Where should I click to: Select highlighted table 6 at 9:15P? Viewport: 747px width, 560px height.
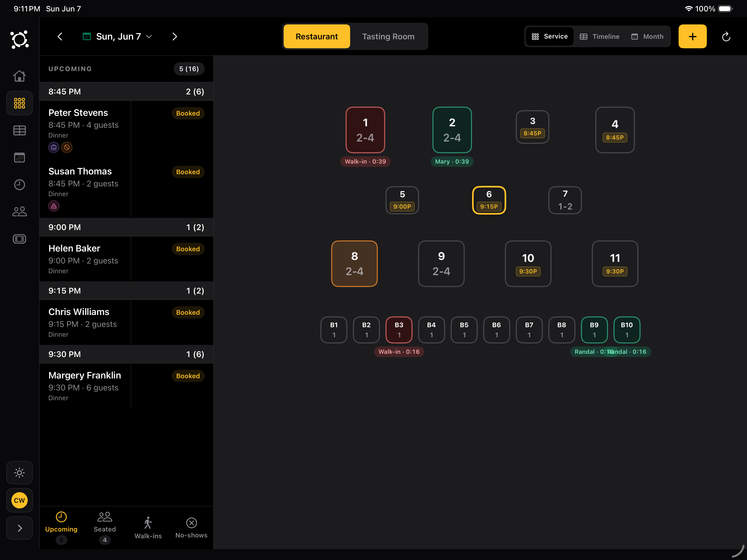tap(489, 200)
